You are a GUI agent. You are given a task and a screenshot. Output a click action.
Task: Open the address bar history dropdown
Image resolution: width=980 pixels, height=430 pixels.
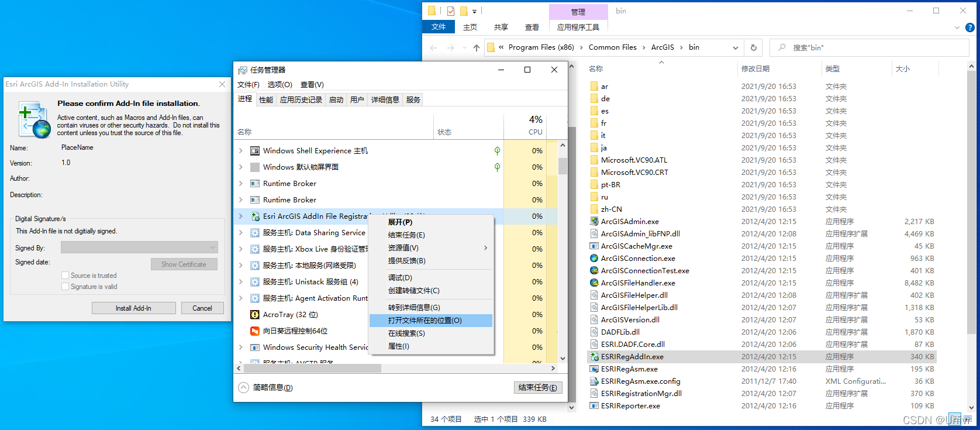tap(736, 47)
